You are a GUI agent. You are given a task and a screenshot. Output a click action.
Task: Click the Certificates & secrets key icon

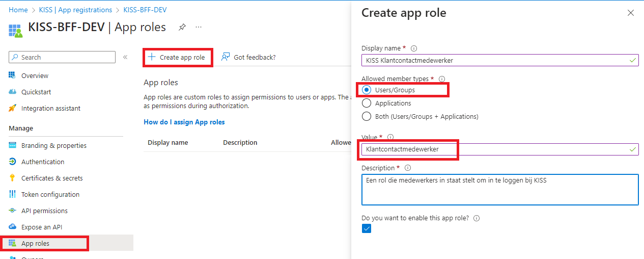tap(13, 178)
